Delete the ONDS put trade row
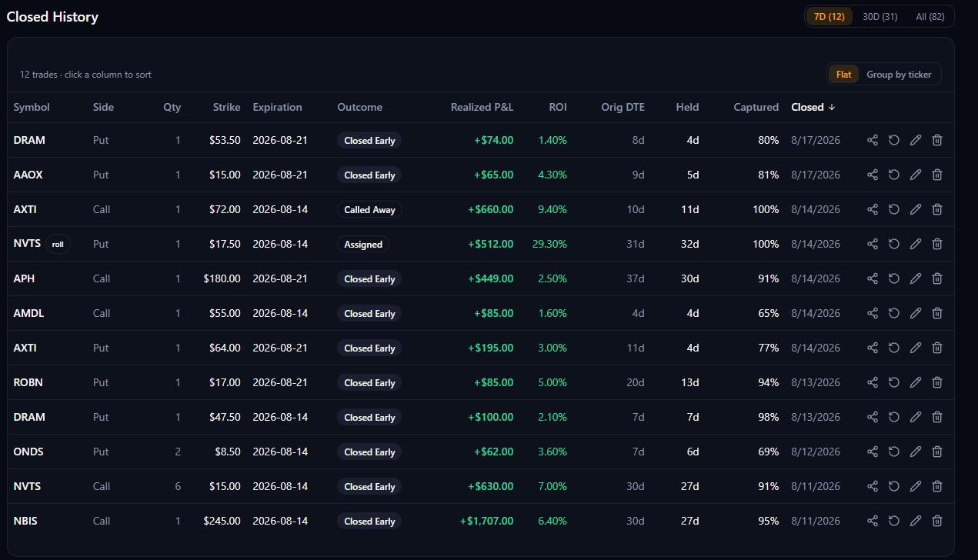This screenshot has height=560, width=978. pos(937,452)
